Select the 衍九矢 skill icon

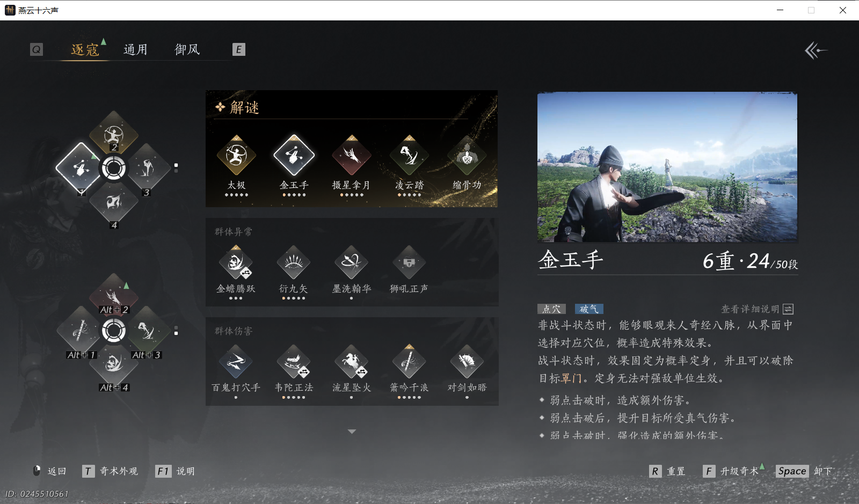294,262
